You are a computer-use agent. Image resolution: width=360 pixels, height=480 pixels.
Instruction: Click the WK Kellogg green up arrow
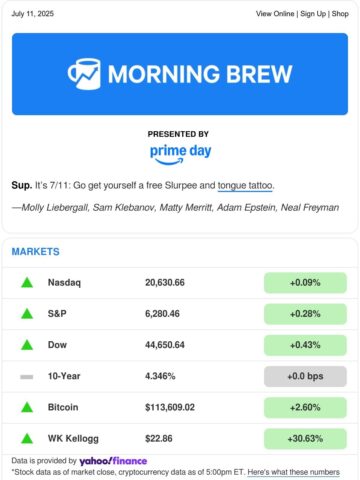(x=27, y=439)
